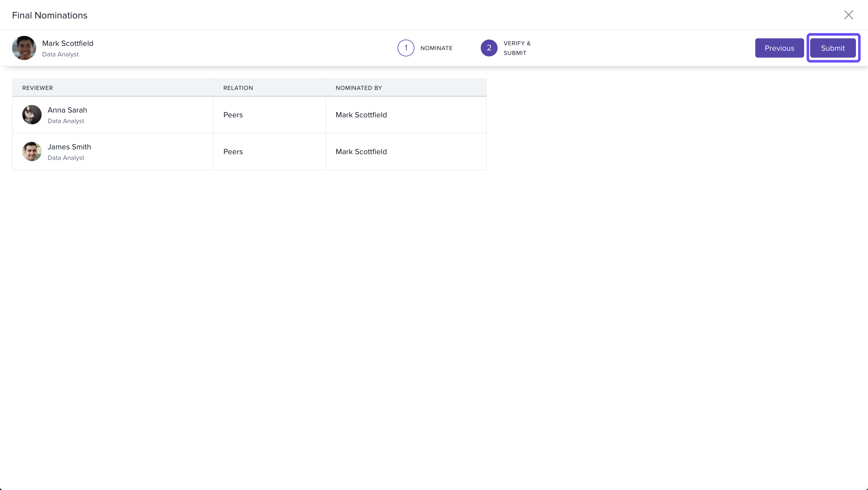The height and width of the screenshot is (490, 868).
Task: Close the Final Nominations dialog
Action: point(848,15)
